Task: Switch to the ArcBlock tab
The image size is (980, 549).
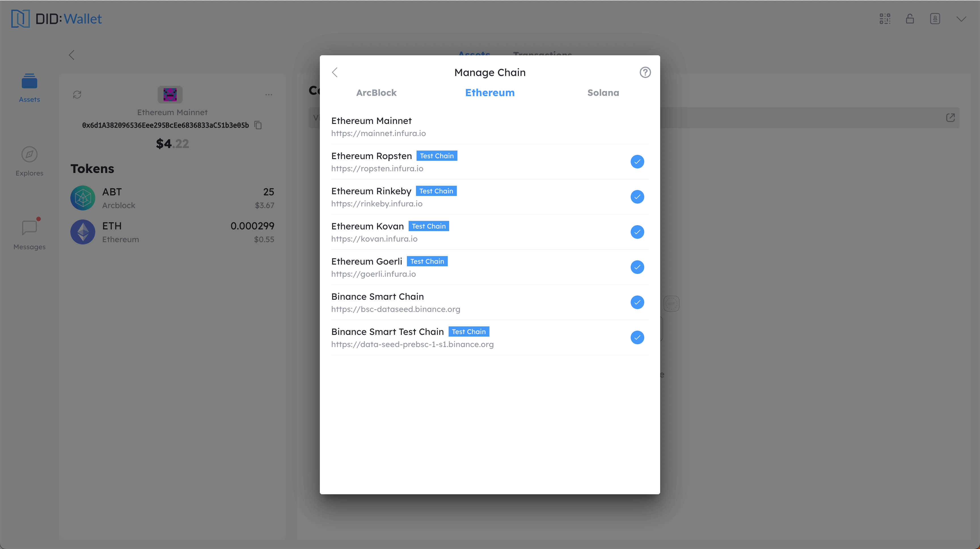Action: coord(376,92)
